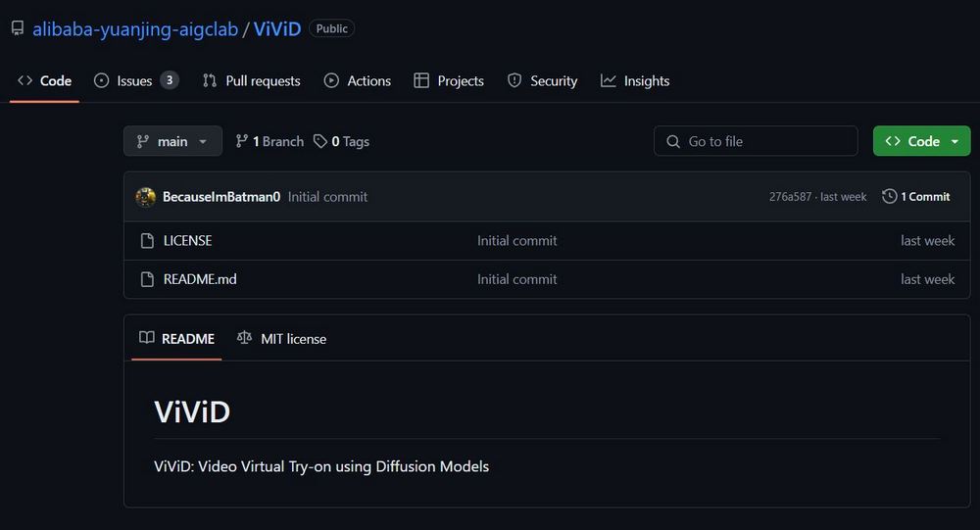Expand the main branch dropdown
Screen dimensions: 980x530
(x=172, y=141)
